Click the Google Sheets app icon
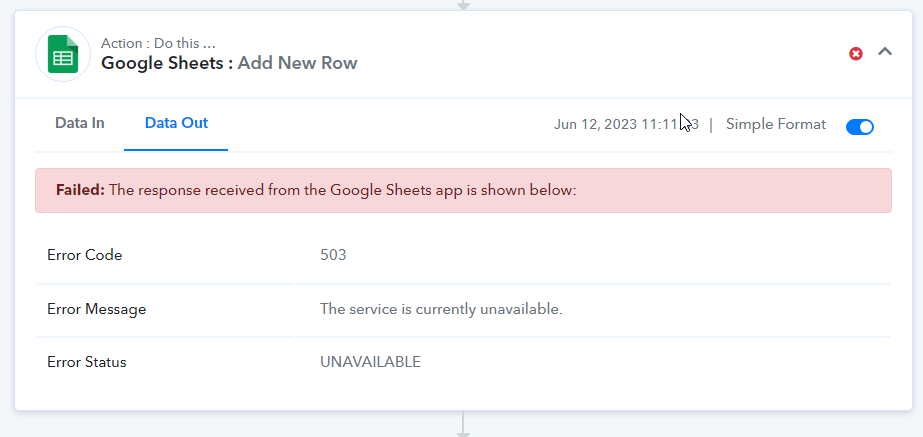Screen dimensions: 923x437 coord(63,54)
